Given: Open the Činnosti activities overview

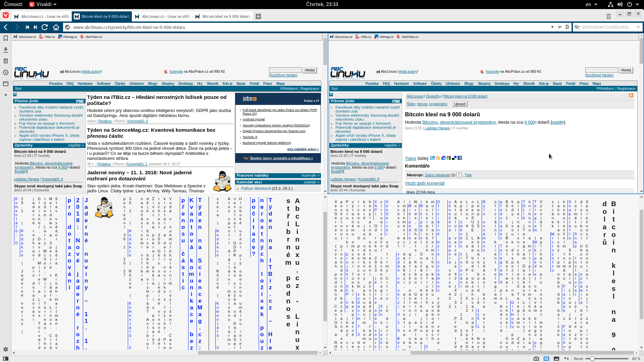Looking at the screenshot, I should [x=13, y=4].
